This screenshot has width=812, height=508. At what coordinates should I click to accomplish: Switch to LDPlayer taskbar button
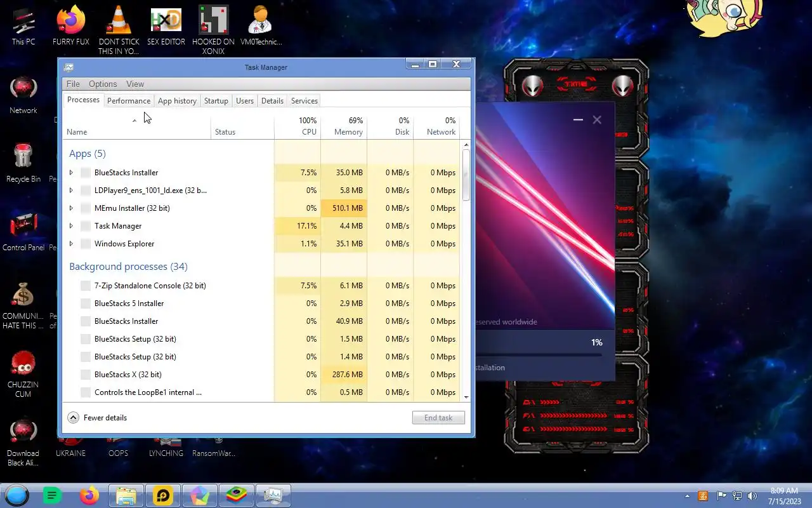coord(163,495)
